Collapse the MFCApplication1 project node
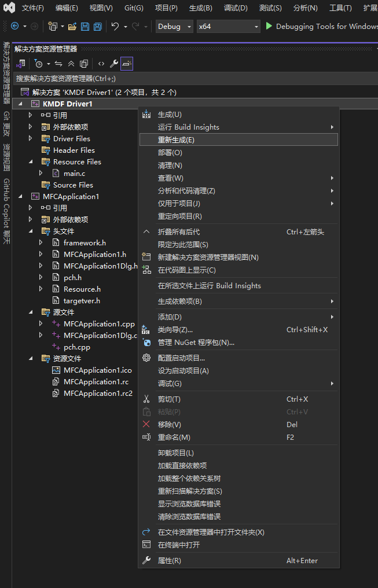 [20, 197]
